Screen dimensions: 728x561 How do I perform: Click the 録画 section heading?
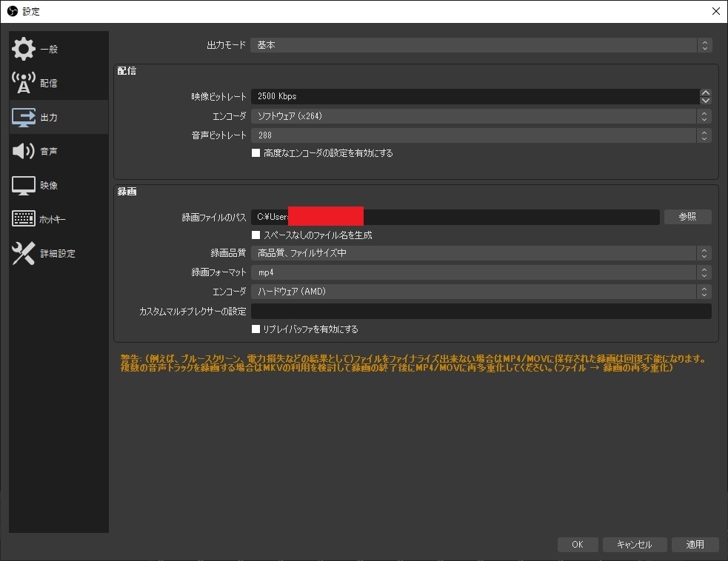coord(127,191)
